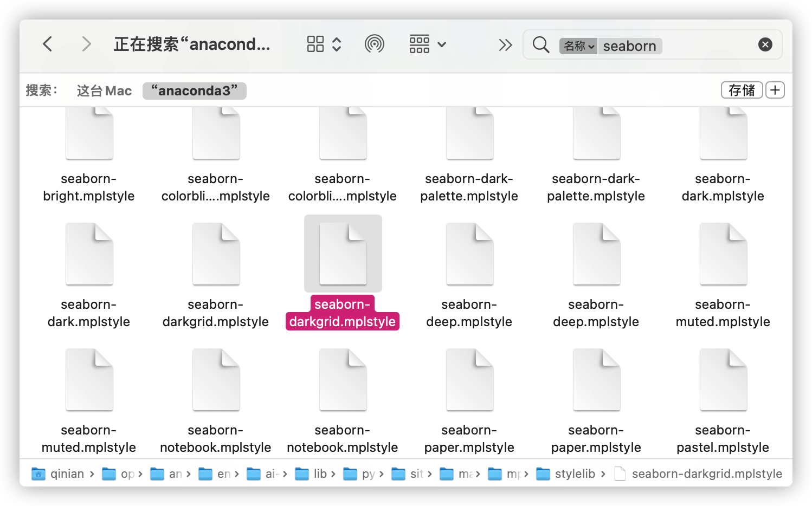Save the search with 存储 button
The image size is (812, 506).
tap(742, 90)
